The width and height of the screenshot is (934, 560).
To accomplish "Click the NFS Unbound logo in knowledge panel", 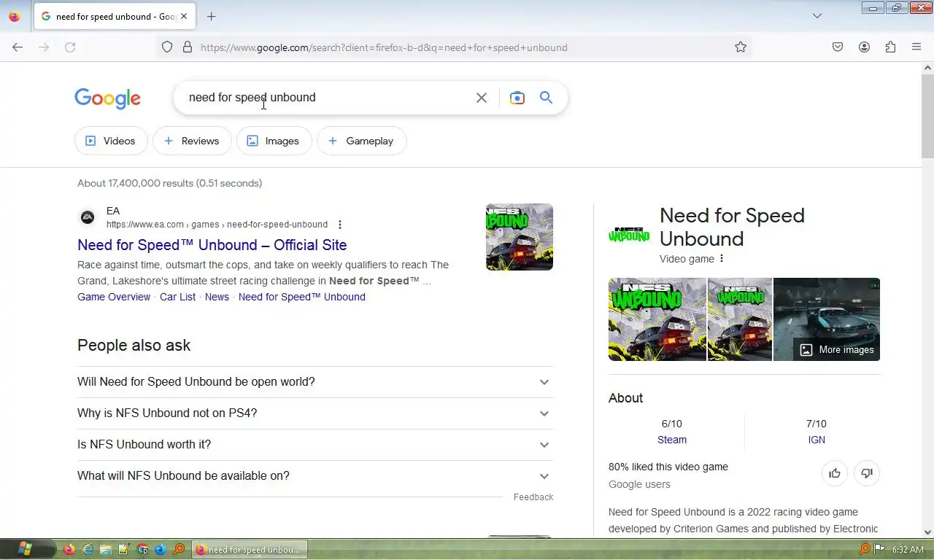I will pyautogui.click(x=629, y=235).
